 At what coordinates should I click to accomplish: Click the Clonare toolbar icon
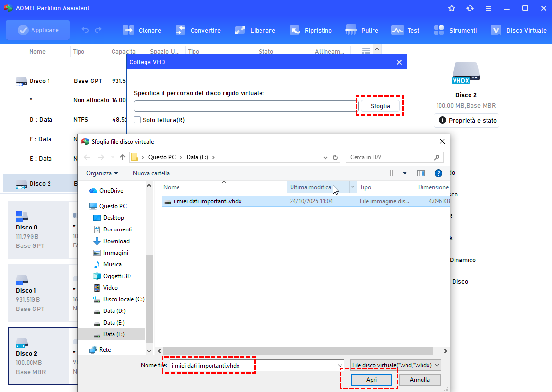pyautogui.click(x=128, y=30)
